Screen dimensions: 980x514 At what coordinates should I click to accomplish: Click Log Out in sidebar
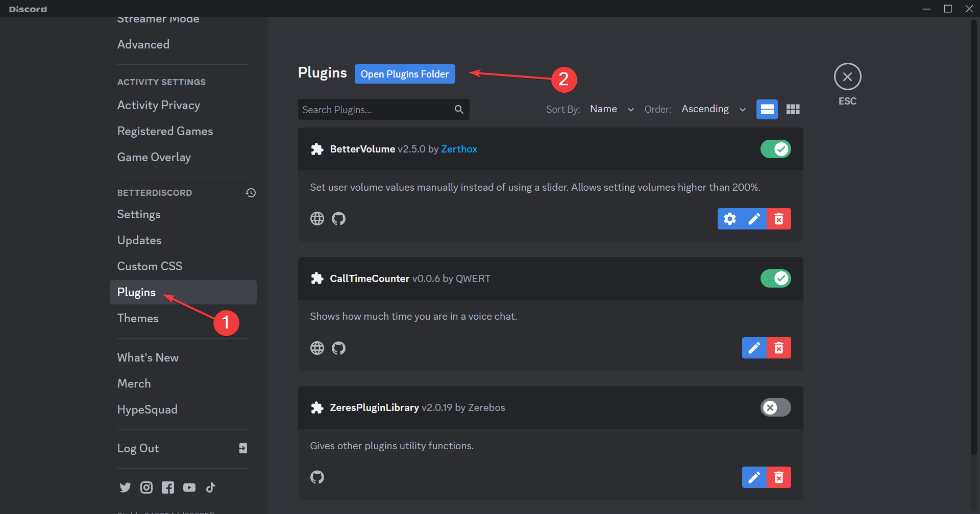tap(183, 448)
